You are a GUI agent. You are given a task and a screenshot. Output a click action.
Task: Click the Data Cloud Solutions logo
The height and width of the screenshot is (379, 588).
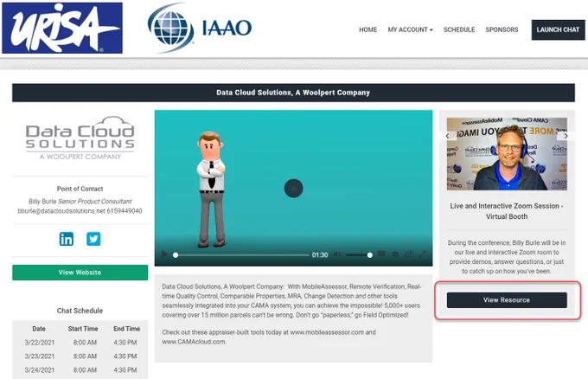[x=80, y=138]
